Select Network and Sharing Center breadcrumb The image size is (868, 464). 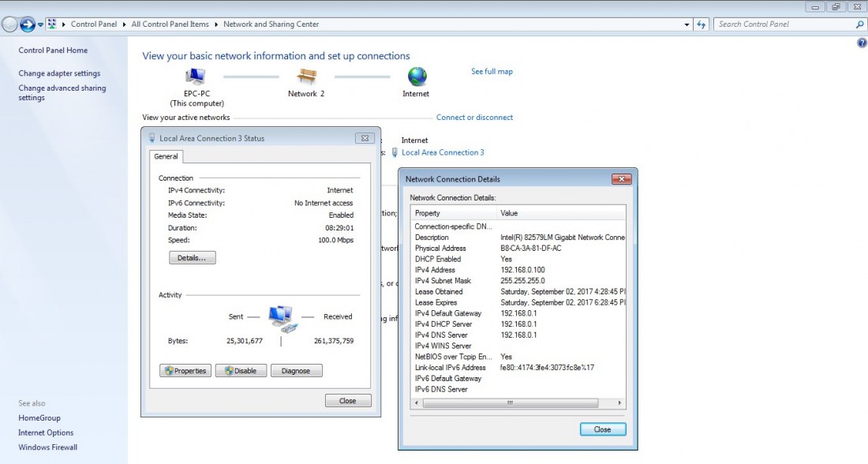pyautogui.click(x=271, y=24)
